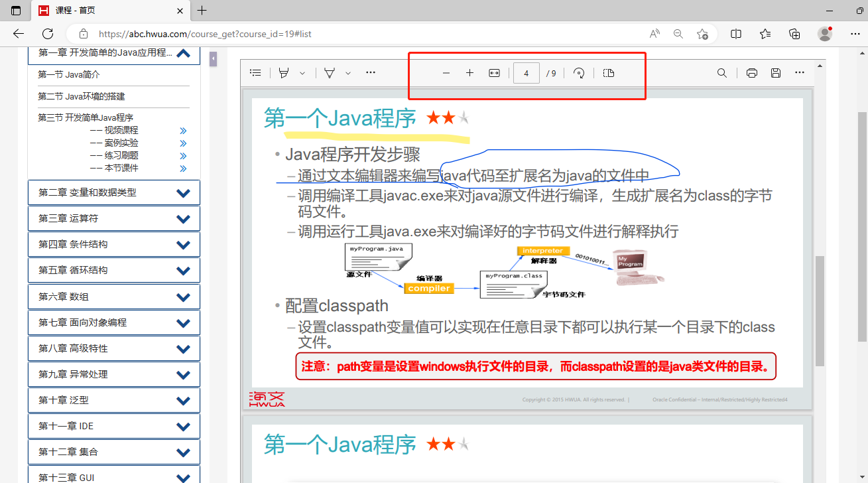
Task: Toggle the PDF table of contents panel
Action: [255, 73]
